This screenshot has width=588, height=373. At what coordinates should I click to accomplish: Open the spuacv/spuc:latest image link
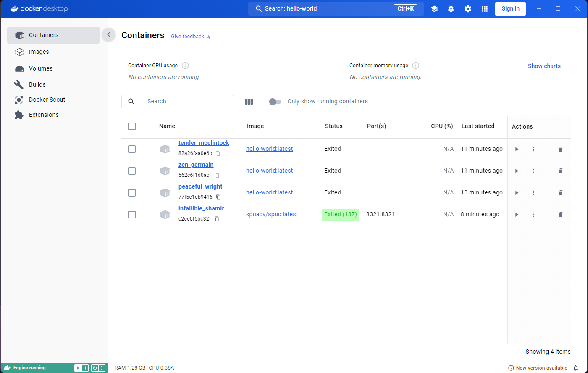(272, 214)
